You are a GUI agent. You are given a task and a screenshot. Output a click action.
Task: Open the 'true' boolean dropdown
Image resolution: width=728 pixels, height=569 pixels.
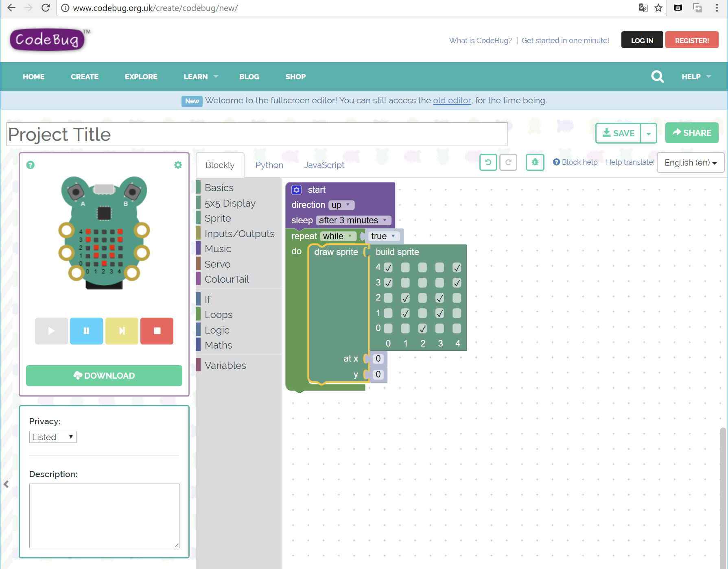pyautogui.click(x=383, y=236)
